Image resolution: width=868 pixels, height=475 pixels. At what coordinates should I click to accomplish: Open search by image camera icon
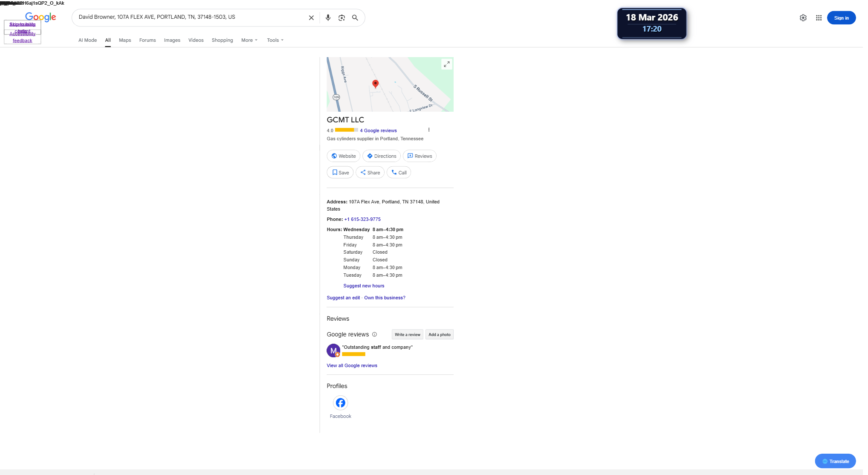(x=341, y=18)
